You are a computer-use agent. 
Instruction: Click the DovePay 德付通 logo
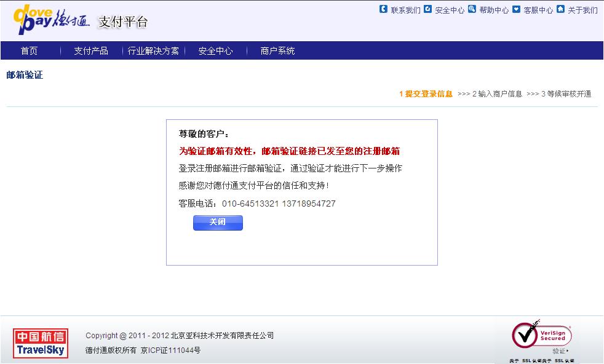pos(52,21)
